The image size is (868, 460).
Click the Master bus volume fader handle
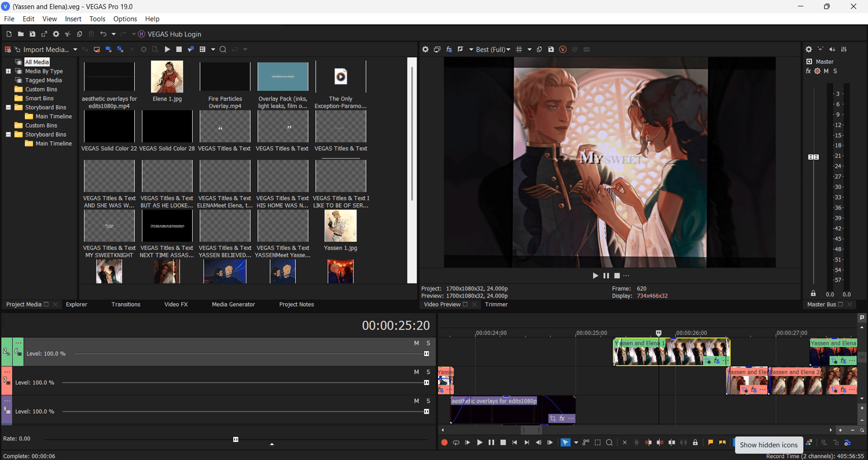(x=814, y=157)
